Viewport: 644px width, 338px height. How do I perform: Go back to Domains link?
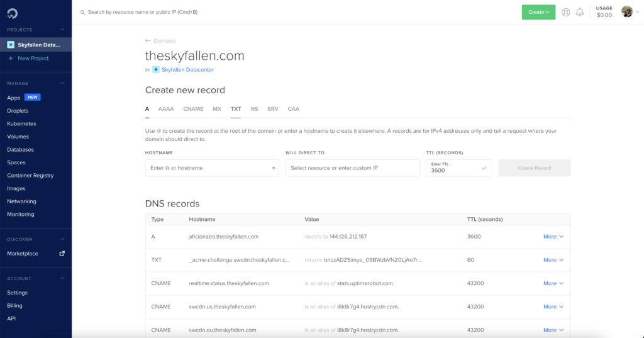165,41
